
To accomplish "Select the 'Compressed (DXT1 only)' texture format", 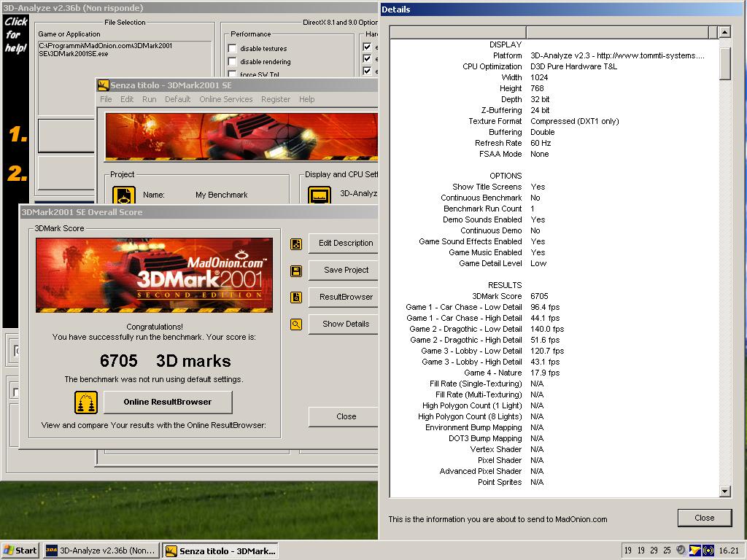I will click(x=575, y=122).
